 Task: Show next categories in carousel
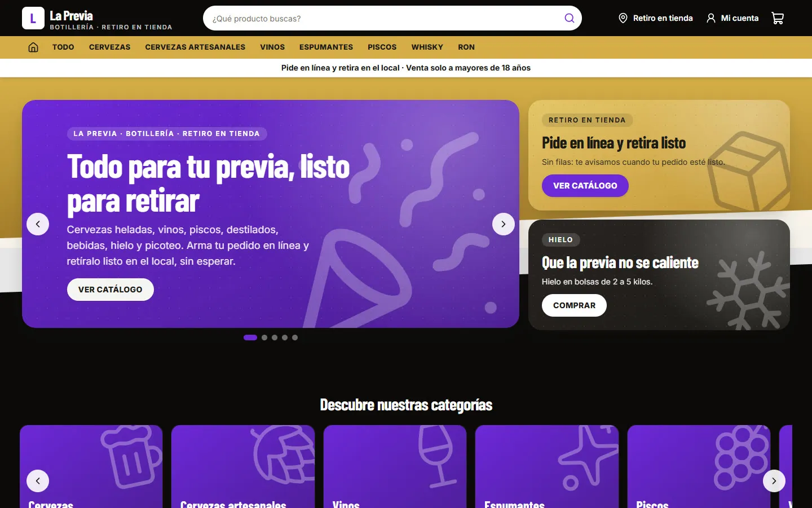774,481
